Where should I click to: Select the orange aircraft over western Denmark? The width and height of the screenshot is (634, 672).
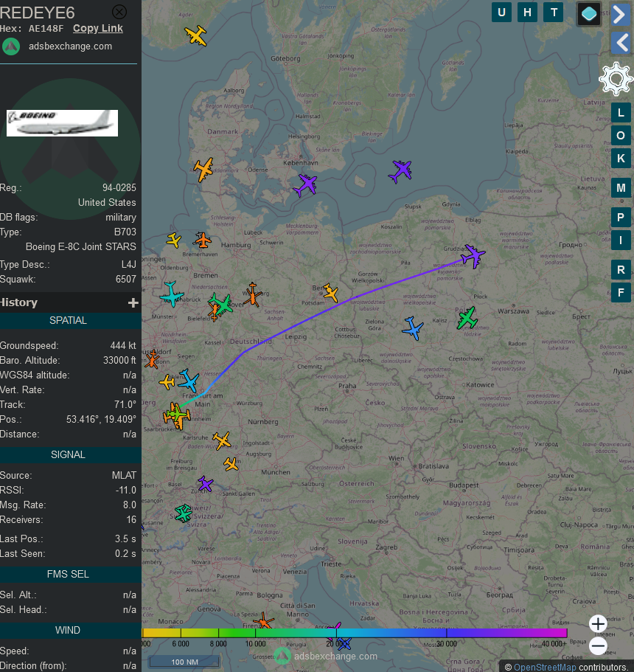point(204,170)
